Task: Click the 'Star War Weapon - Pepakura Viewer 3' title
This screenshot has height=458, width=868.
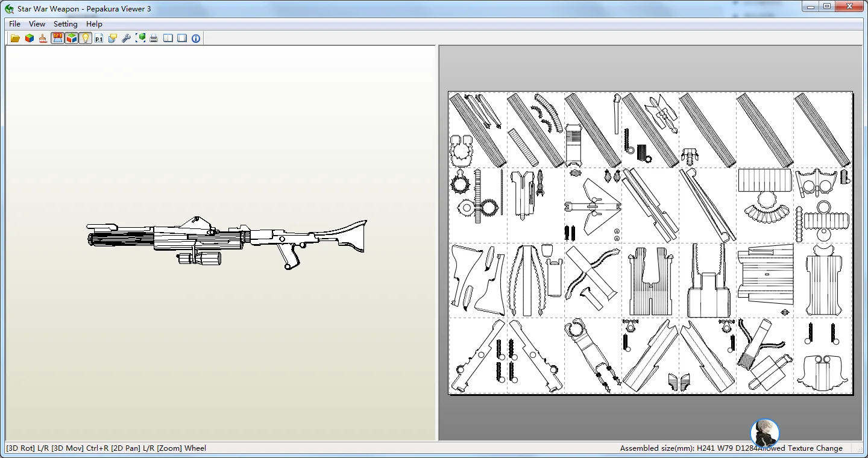Action: pyautogui.click(x=84, y=9)
